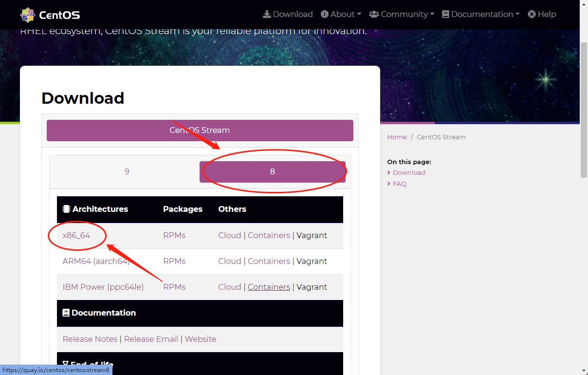This screenshot has height=375, width=588.
Task: Click the Packages column header
Action: (183, 209)
